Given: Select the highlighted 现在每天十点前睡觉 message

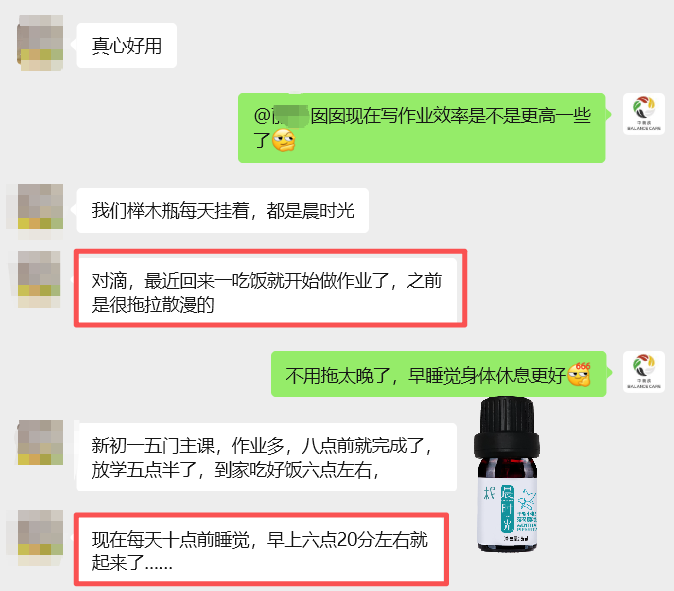Looking at the screenshot, I should (x=260, y=550).
